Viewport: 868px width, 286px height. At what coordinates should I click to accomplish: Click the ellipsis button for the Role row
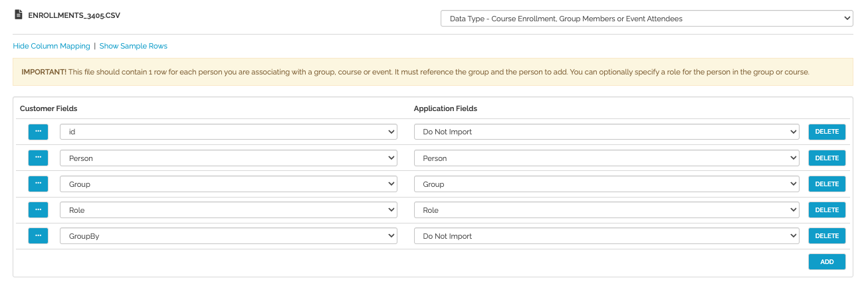(x=38, y=210)
